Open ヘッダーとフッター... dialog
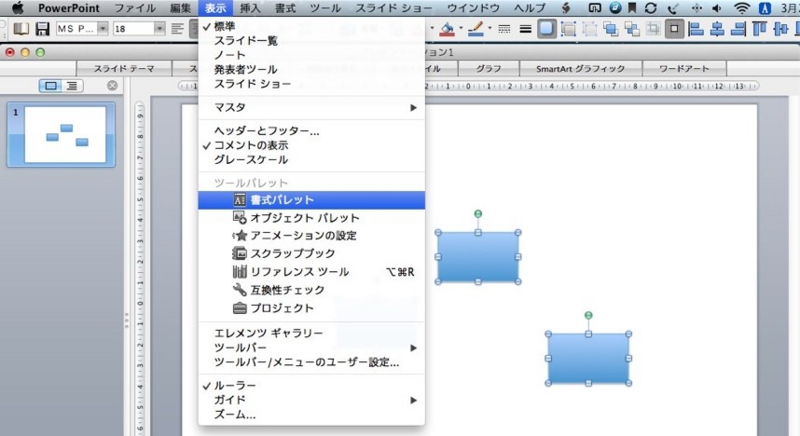This screenshot has height=436, width=800. click(311, 131)
